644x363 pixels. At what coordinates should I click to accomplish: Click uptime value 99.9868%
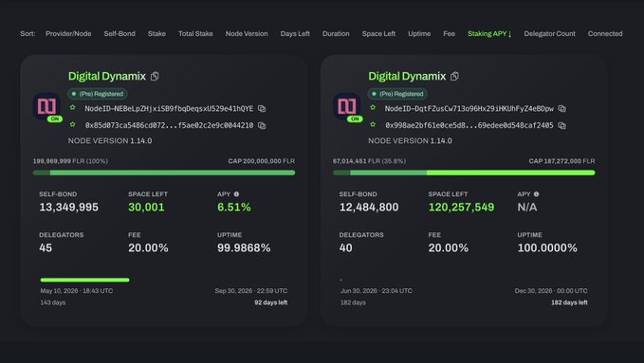pyautogui.click(x=244, y=248)
